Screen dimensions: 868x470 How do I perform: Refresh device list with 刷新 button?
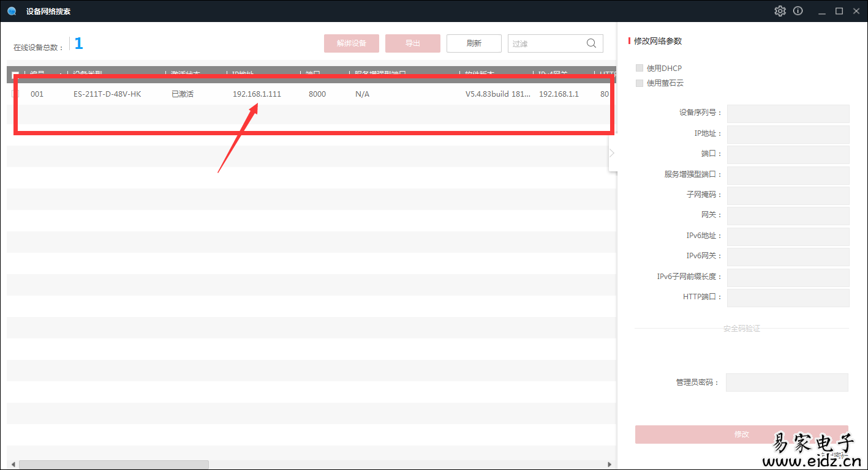(474, 43)
